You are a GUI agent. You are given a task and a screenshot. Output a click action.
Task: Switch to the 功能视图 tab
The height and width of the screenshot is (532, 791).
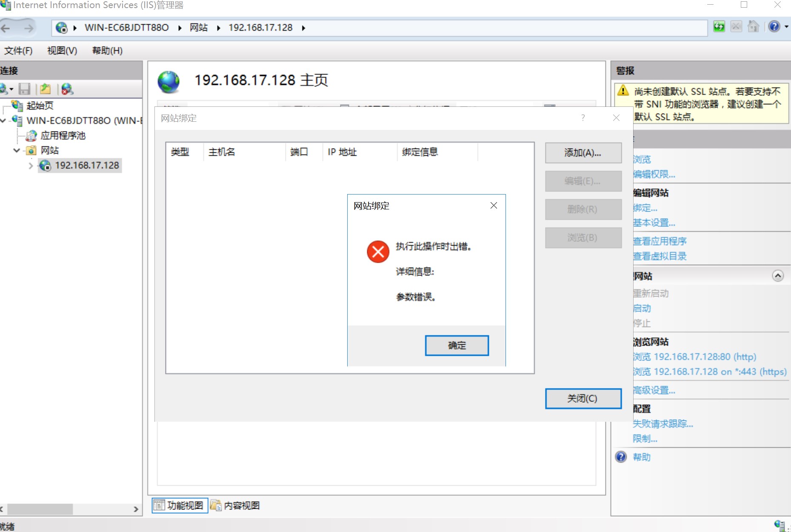180,505
